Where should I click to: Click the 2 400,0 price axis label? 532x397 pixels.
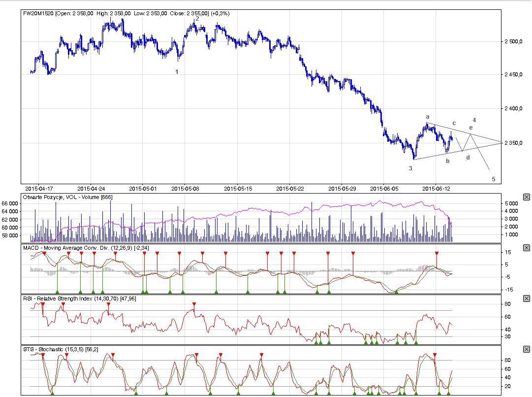tap(513, 108)
